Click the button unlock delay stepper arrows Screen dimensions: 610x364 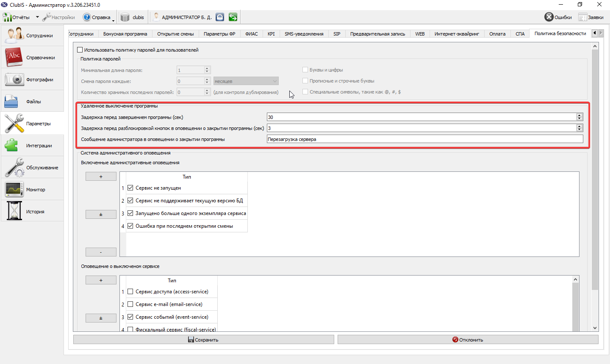tap(579, 128)
